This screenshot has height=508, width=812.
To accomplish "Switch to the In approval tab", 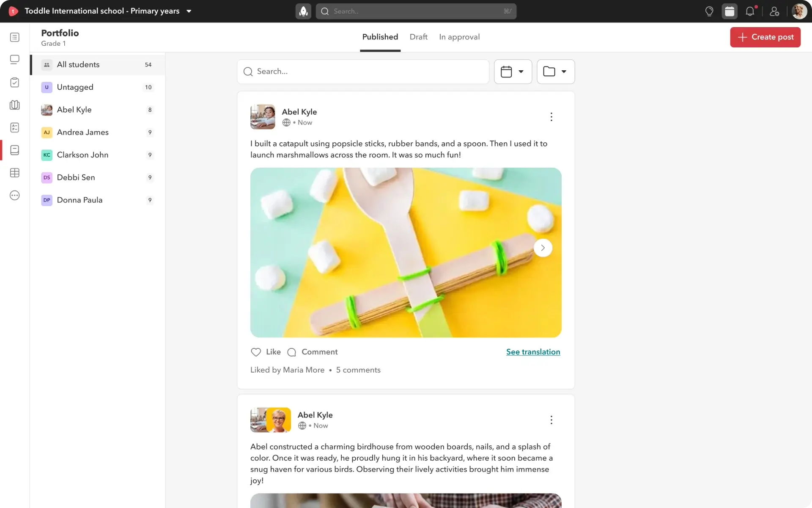I will 459,37.
